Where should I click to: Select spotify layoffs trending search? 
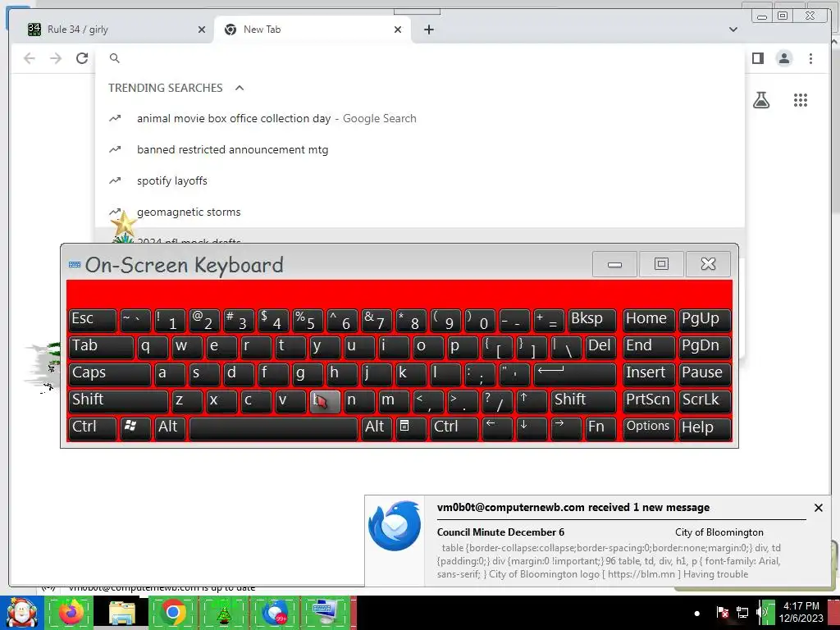[x=420, y=180]
